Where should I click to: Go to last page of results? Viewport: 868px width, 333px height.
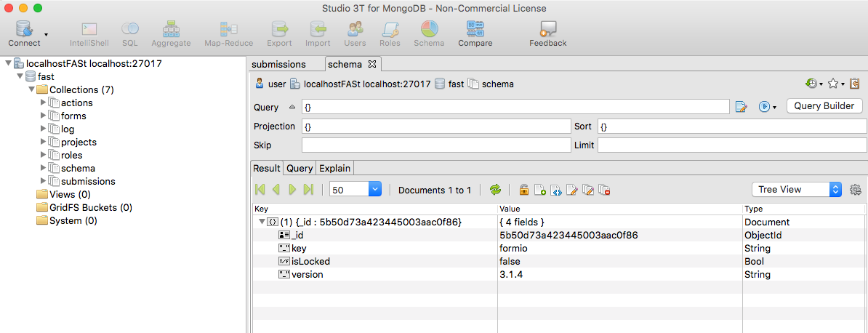click(309, 190)
